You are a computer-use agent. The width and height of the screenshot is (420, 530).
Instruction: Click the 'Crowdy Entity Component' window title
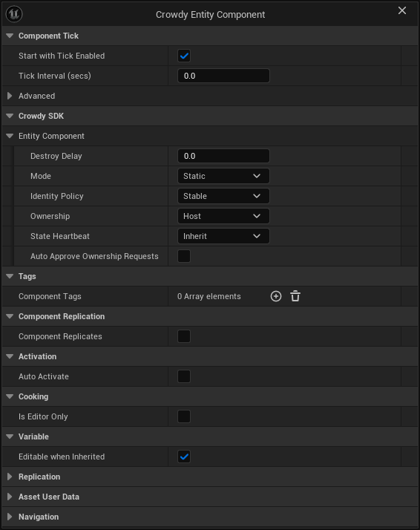tap(210, 15)
